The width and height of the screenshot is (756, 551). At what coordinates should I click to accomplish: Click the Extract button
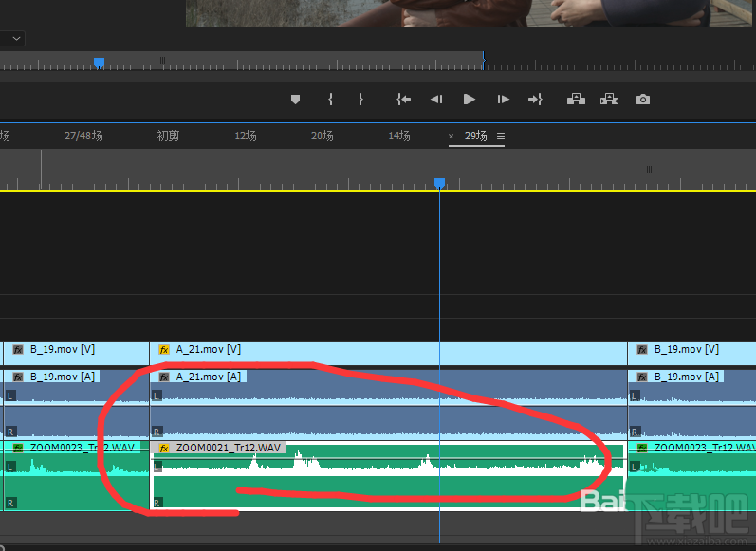pyautogui.click(x=609, y=100)
